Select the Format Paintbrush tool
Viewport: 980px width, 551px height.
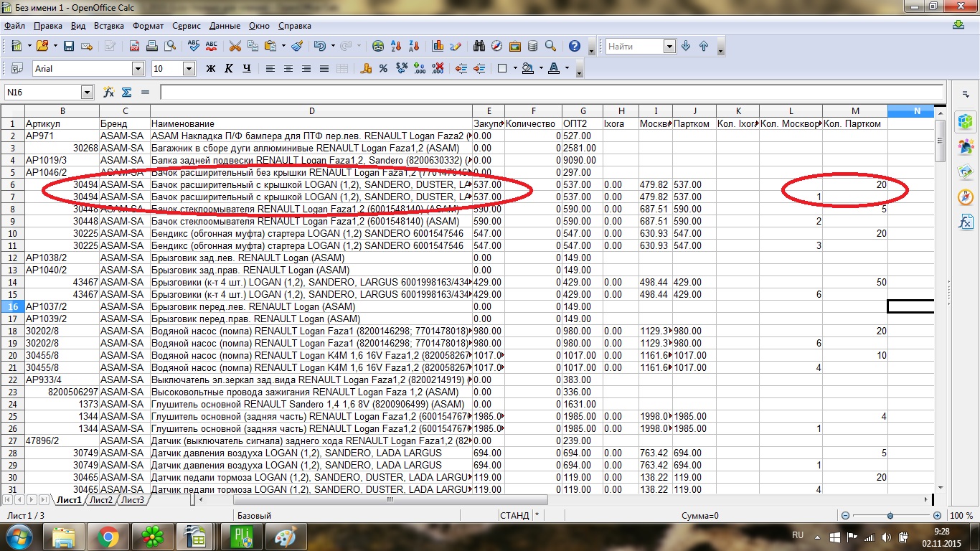[297, 46]
